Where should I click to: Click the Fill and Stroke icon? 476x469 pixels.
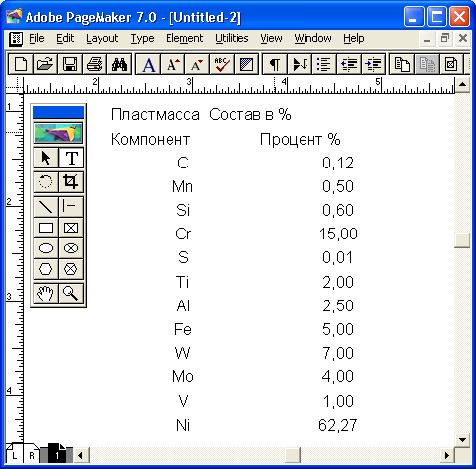(x=246, y=64)
